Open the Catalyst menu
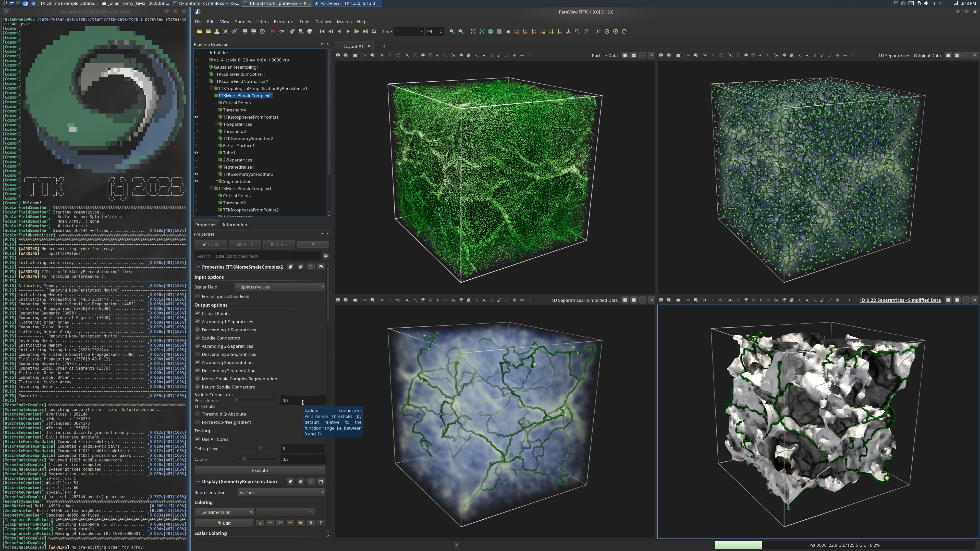Screen dimensions: 980x551 (323, 22)
